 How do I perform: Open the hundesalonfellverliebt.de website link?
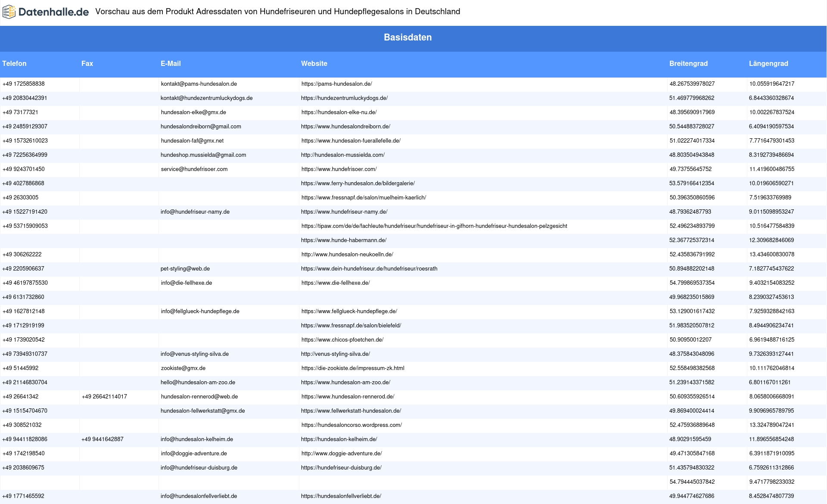[341, 496]
